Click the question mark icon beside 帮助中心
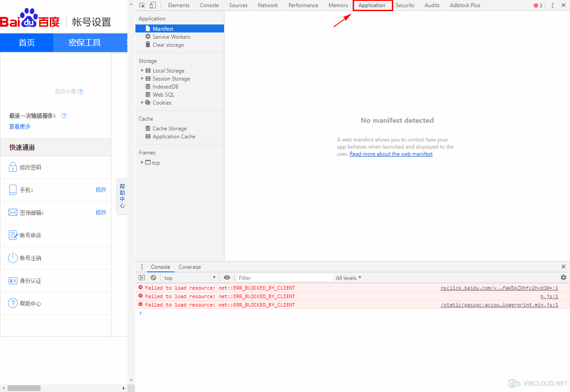This screenshot has width=570, height=392. (x=13, y=303)
